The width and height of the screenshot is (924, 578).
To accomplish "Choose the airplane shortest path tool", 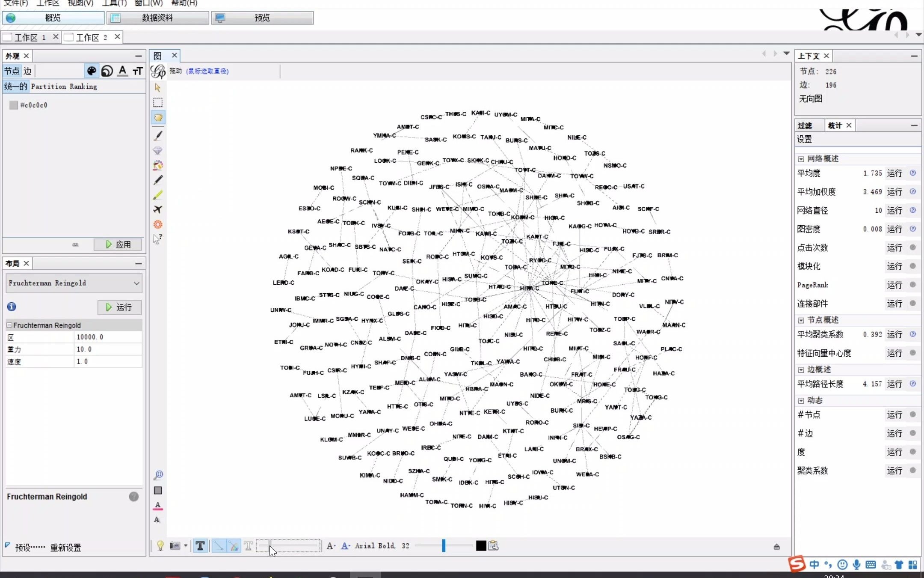I will click(x=158, y=209).
